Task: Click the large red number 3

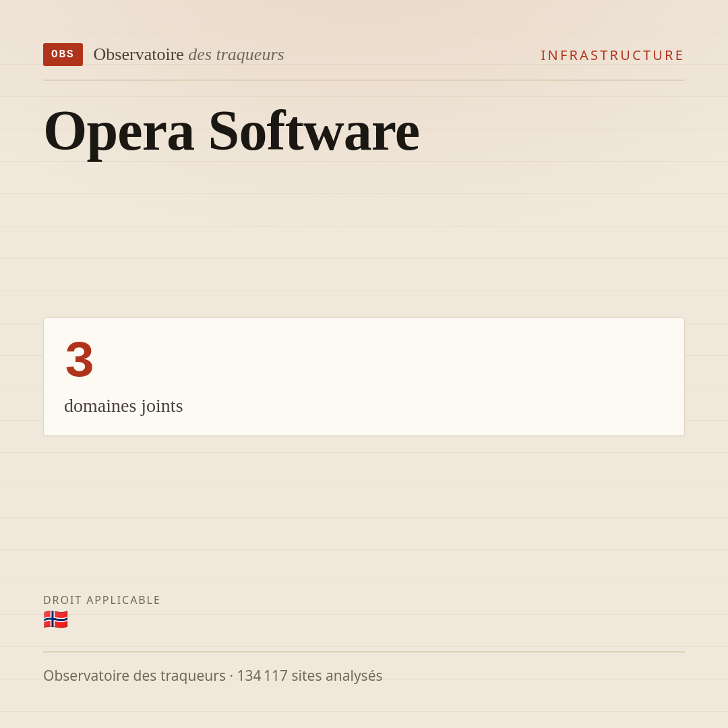Action: tap(80, 359)
